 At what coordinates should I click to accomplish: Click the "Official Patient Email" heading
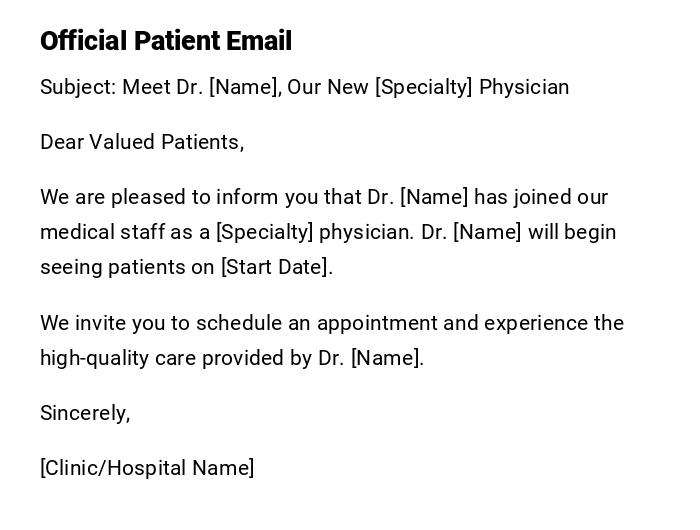[x=166, y=41]
